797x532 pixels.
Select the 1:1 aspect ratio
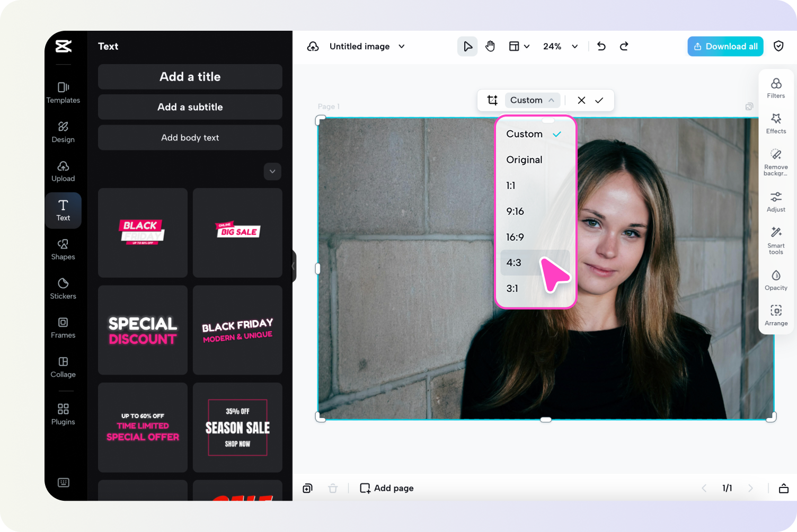[535, 185]
